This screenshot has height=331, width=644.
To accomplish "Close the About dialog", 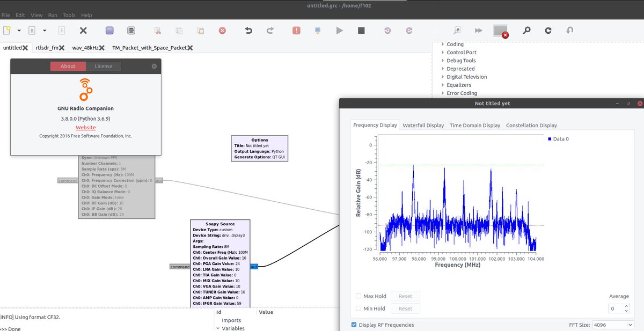I will (154, 67).
